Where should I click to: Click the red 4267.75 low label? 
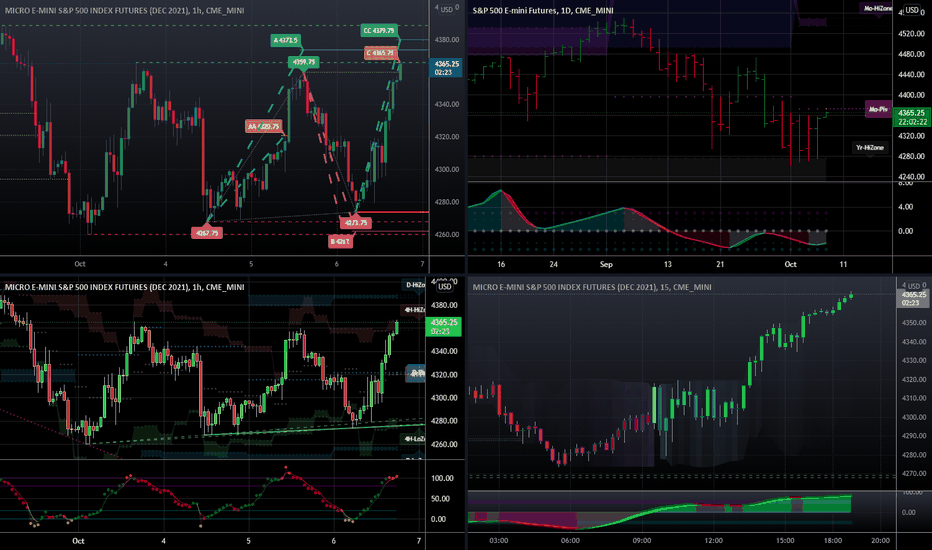click(x=207, y=232)
